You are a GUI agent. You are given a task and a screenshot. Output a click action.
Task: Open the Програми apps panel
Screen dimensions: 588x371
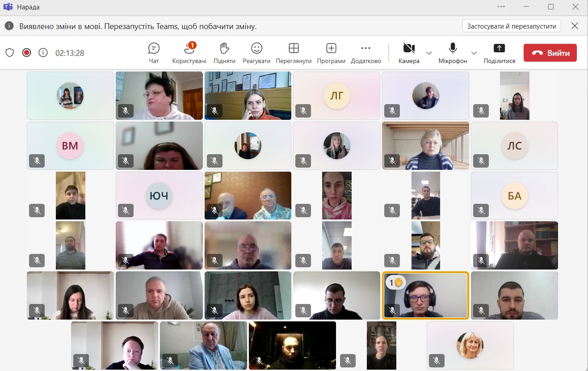tap(331, 53)
